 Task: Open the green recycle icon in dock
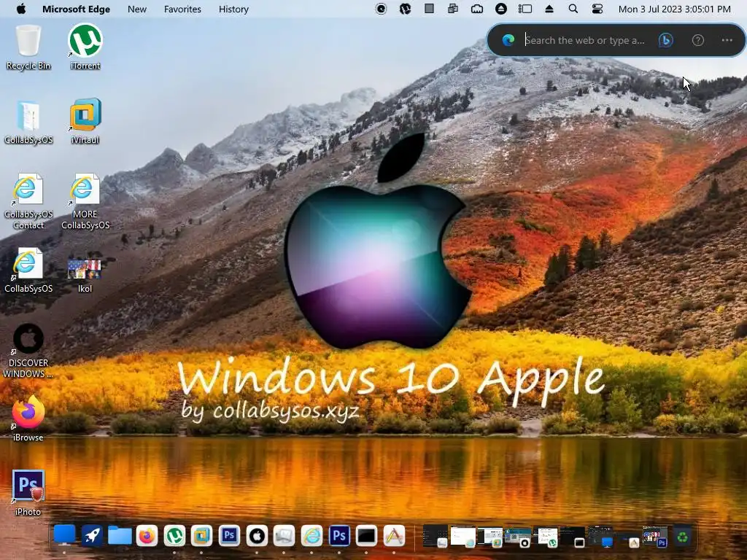coord(683,537)
